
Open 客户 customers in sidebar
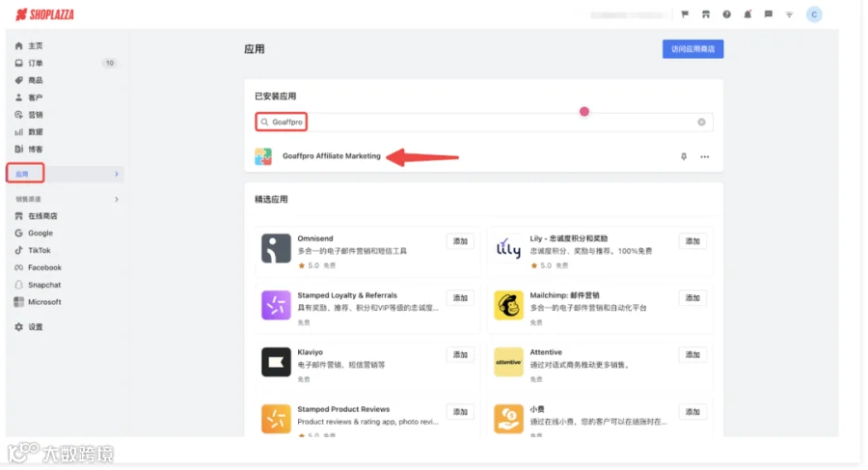point(36,97)
